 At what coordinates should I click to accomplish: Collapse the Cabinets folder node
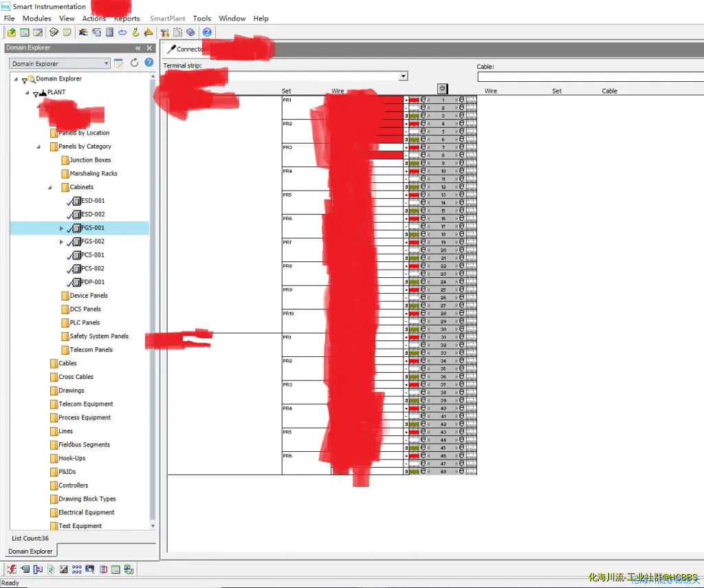(x=49, y=187)
